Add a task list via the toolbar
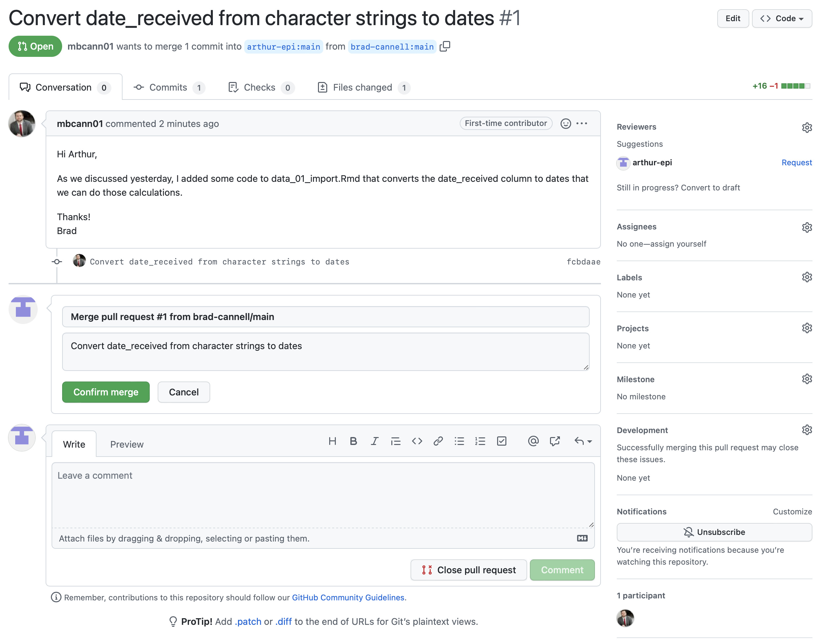 click(x=502, y=441)
